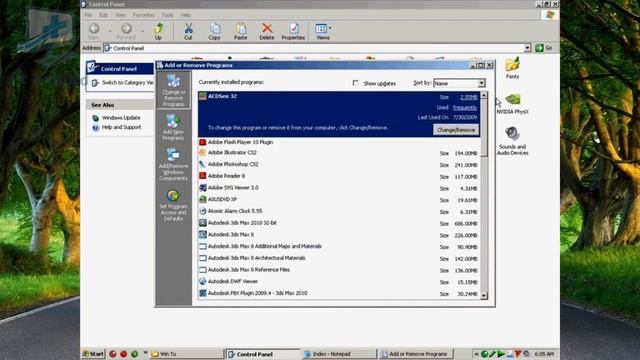Select ASUSDVD XP entry
The image size is (640, 360).
(x=339, y=200)
